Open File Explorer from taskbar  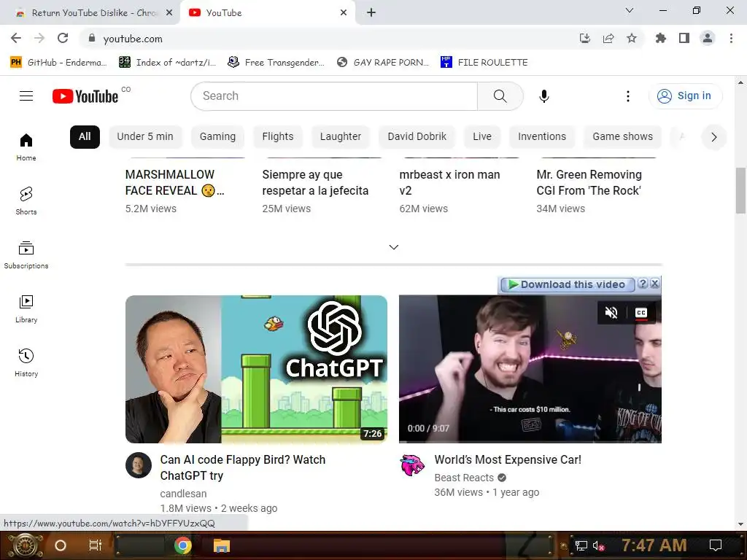(222, 545)
